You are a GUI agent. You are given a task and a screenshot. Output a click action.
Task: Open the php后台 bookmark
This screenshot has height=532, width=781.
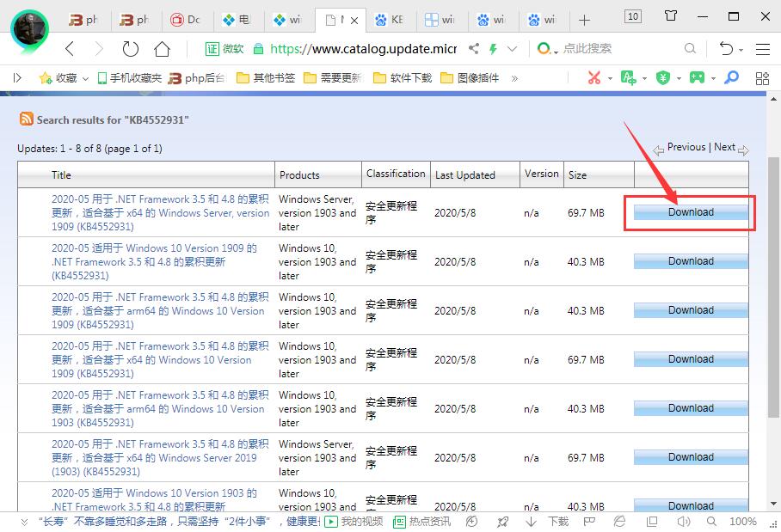197,78
